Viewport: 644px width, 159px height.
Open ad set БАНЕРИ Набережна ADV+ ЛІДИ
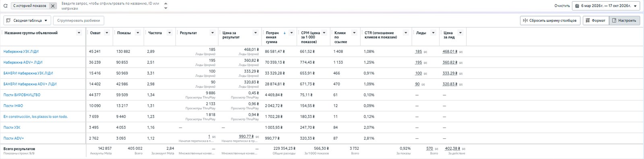[x=30, y=84]
